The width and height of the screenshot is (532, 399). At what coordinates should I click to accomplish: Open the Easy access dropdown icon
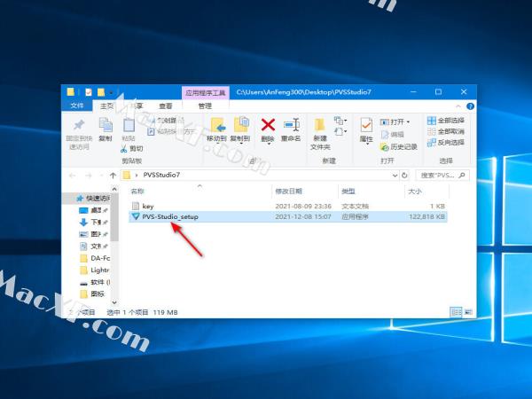340,131
